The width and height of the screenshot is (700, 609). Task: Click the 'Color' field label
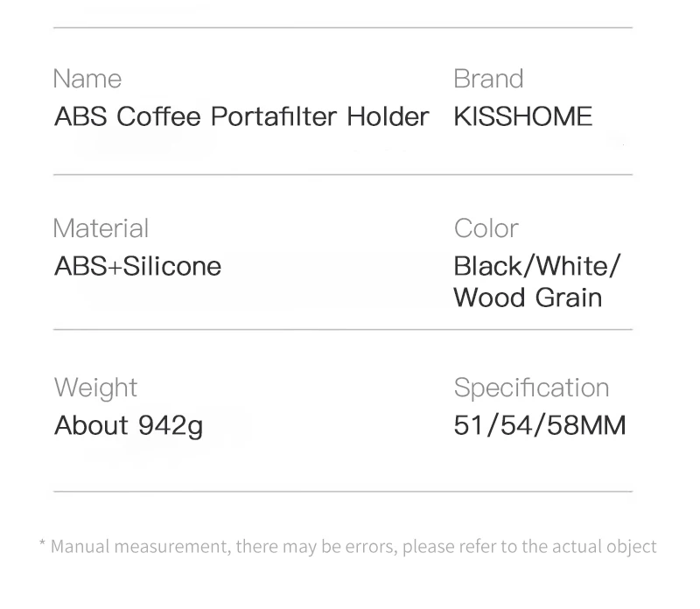click(x=486, y=228)
